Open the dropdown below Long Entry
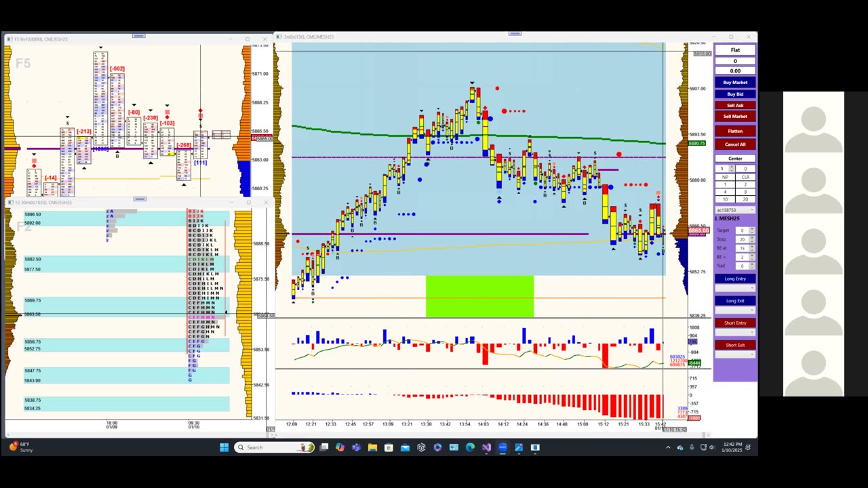Viewport: 868px width, 488px height. point(735,288)
